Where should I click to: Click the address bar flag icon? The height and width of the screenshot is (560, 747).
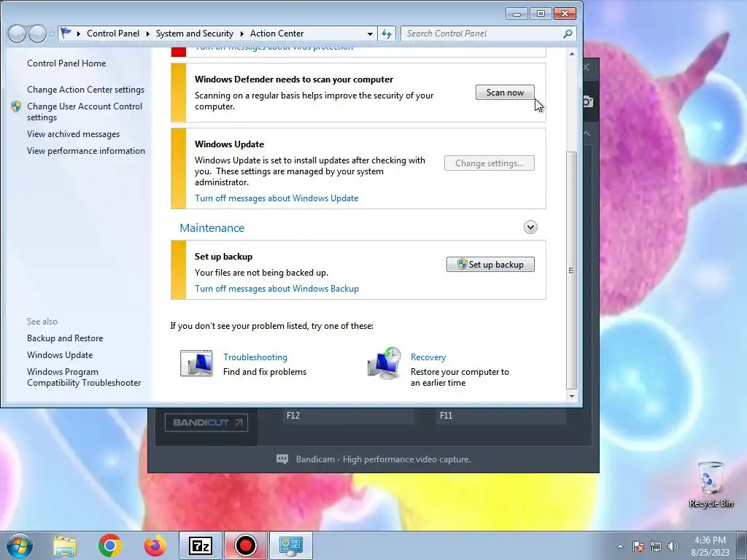pyautogui.click(x=66, y=33)
